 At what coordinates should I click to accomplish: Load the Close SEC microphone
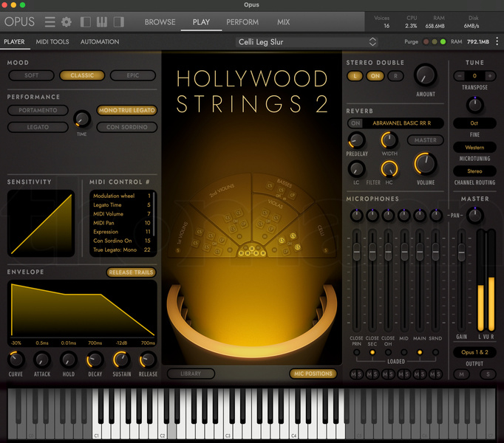click(372, 352)
